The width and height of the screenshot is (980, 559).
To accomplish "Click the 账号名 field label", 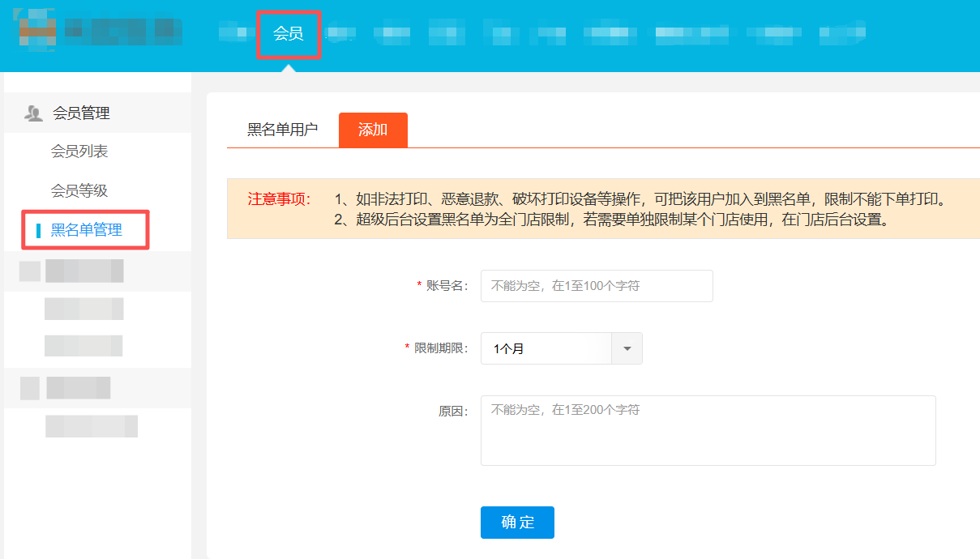I will 447,286.
